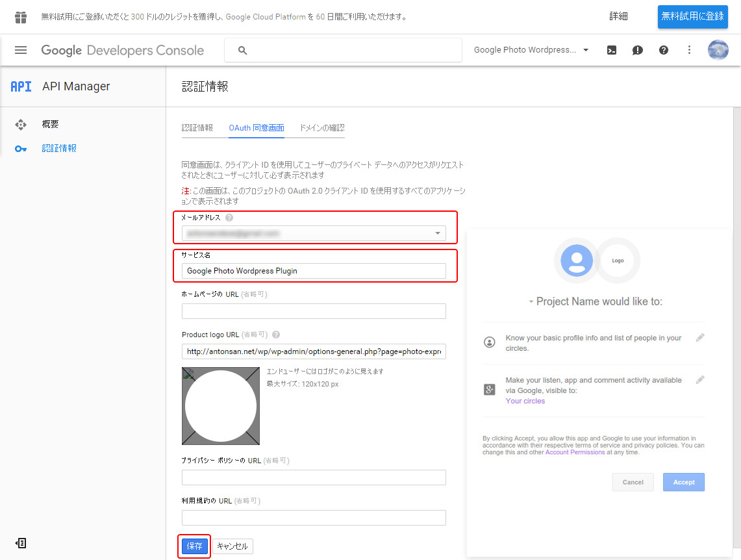741x560 pixels.
Task: Open the notifications alert icon
Action: (x=638, y=50)
